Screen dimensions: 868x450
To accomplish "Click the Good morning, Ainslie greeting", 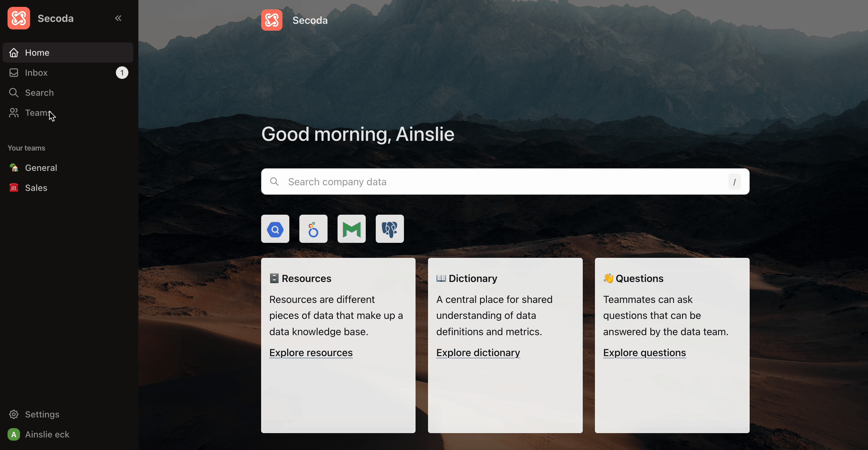I will 358,134.
